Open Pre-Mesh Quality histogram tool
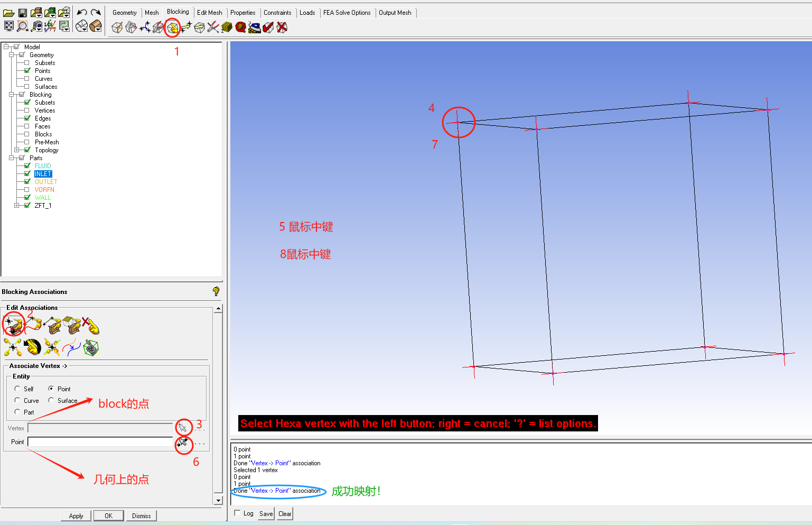The image size is (812, 525). 241,27
